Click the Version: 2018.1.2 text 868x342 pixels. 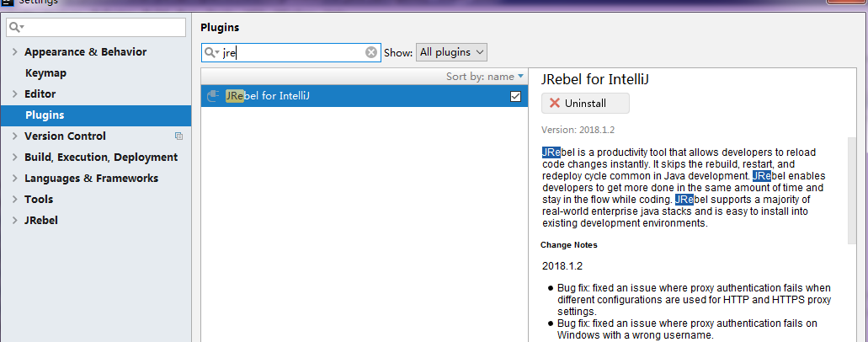click(578, 131)
